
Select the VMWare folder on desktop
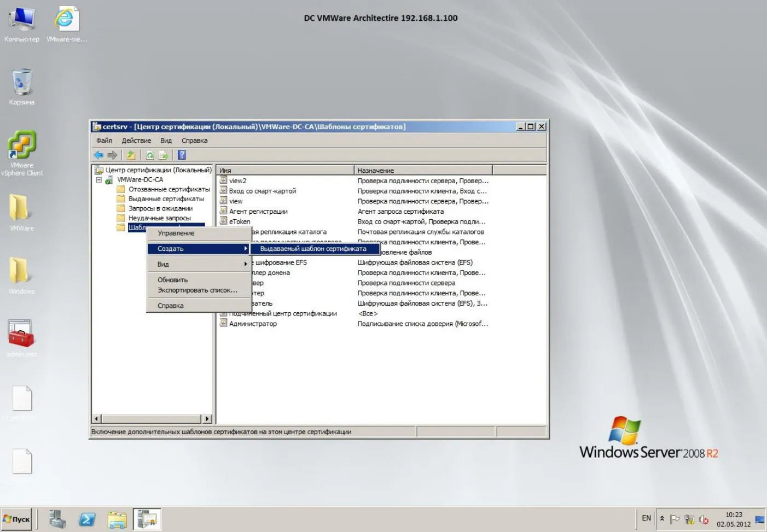[22, 213]
